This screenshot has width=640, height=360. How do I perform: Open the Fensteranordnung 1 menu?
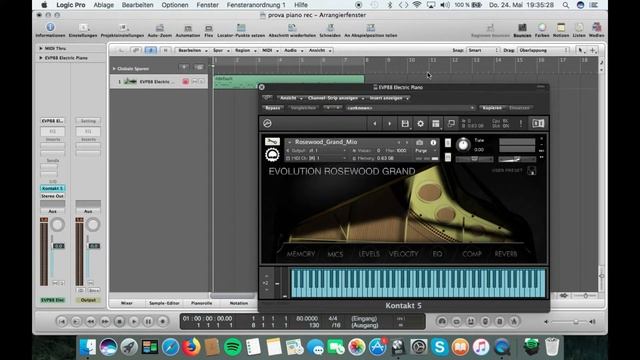coord(256,5)
